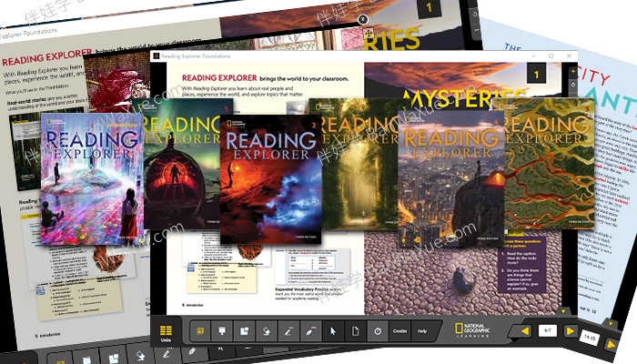This screenshot has width=637, height=364.
Task: Click the overlapping squares toolbar icon
Action: pos(244,331)
